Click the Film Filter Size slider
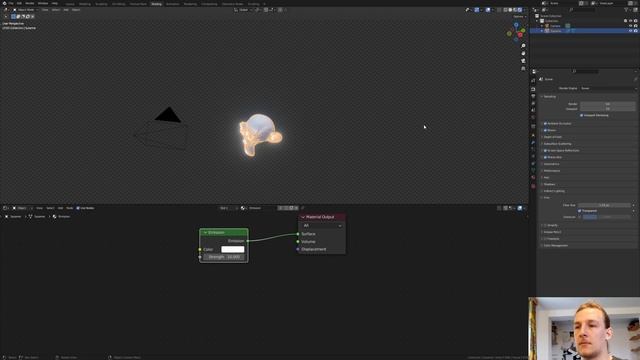 coord(604,205)
